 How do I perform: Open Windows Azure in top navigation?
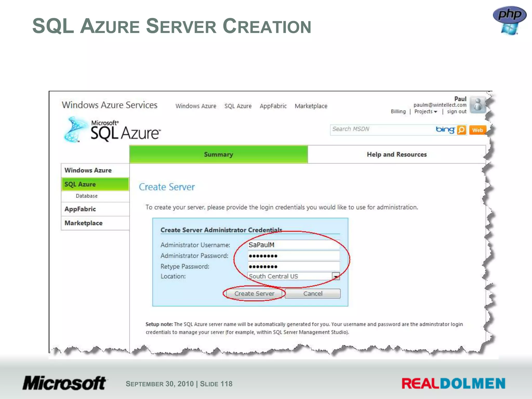(196, 106)
